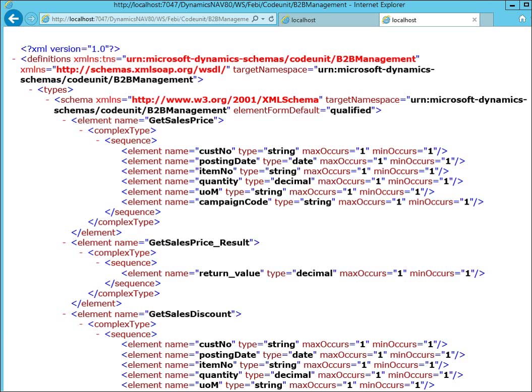
Task: Collapse the schema node
Action: click(x=47, y=100)
